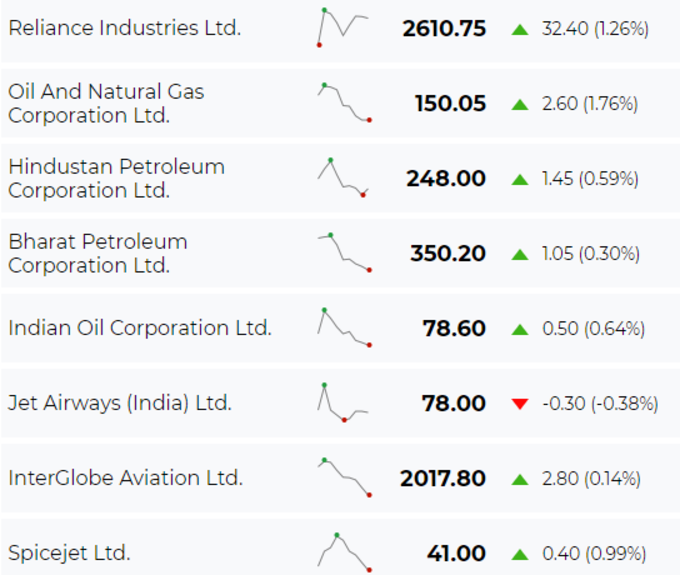Open Indian Oil Corporation Ltd.

pyautogui.click(x=140, y=328)
